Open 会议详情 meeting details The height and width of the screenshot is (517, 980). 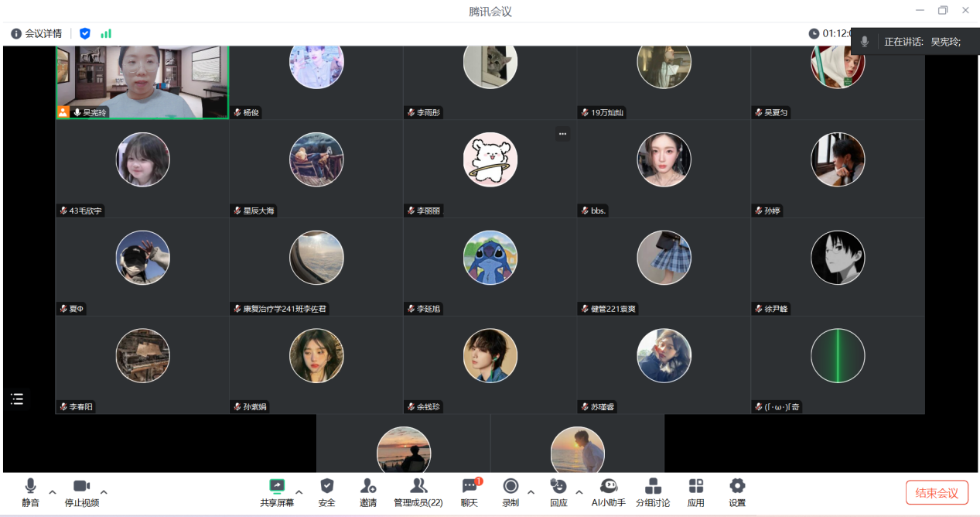[x=36, y=33]
